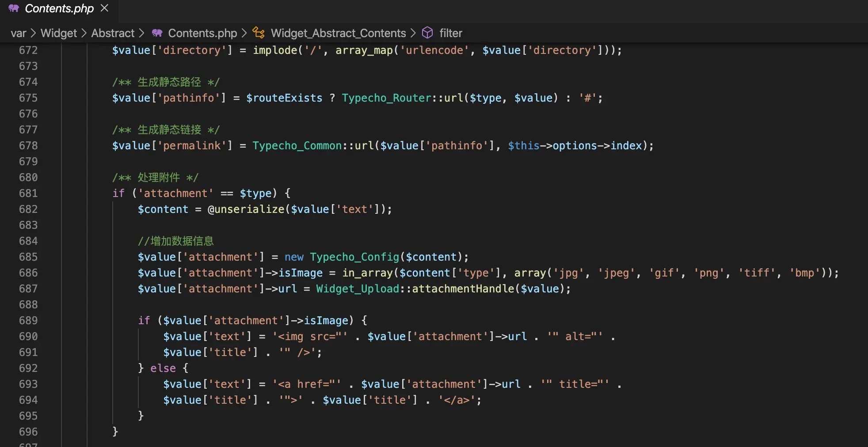
Task: Click the '处理附件' comment
Action: click(x=159, y=178)
